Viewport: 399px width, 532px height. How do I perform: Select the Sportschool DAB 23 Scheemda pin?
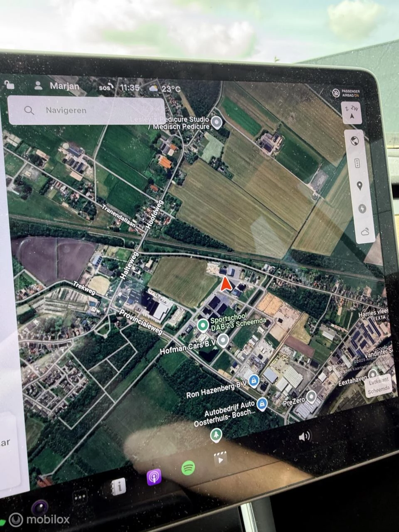203,325
